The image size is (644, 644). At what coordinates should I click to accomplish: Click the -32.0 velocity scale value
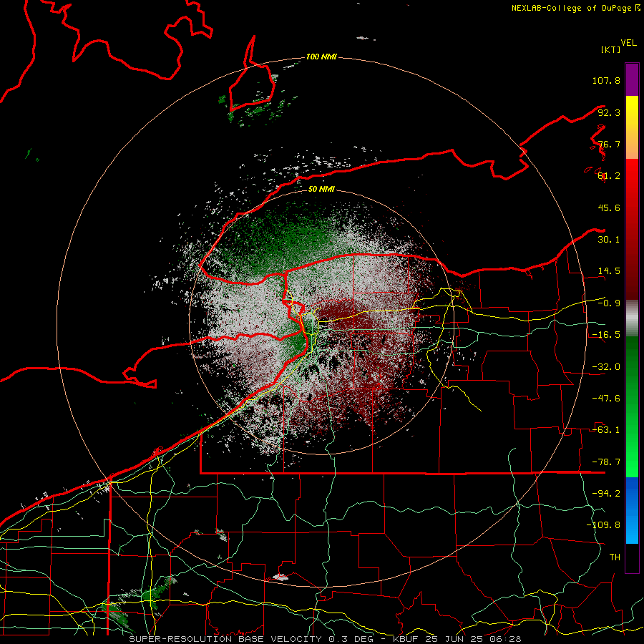point(606,367)
